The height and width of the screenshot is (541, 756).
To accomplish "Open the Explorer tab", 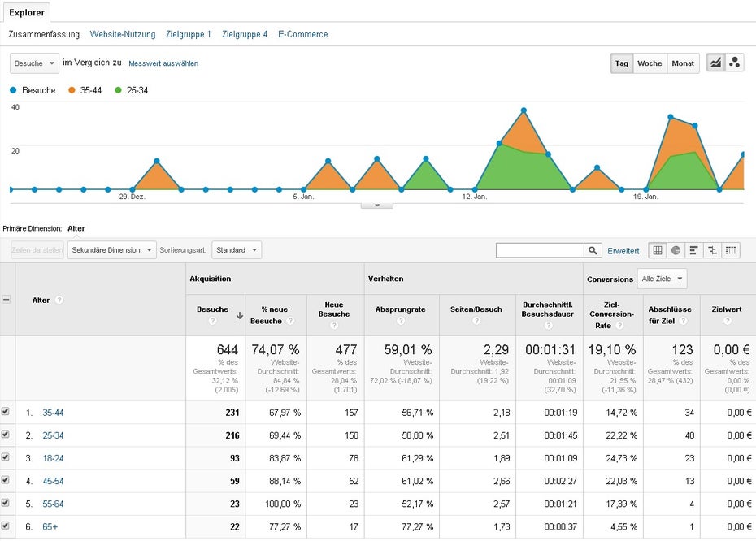I will (27, 12).
